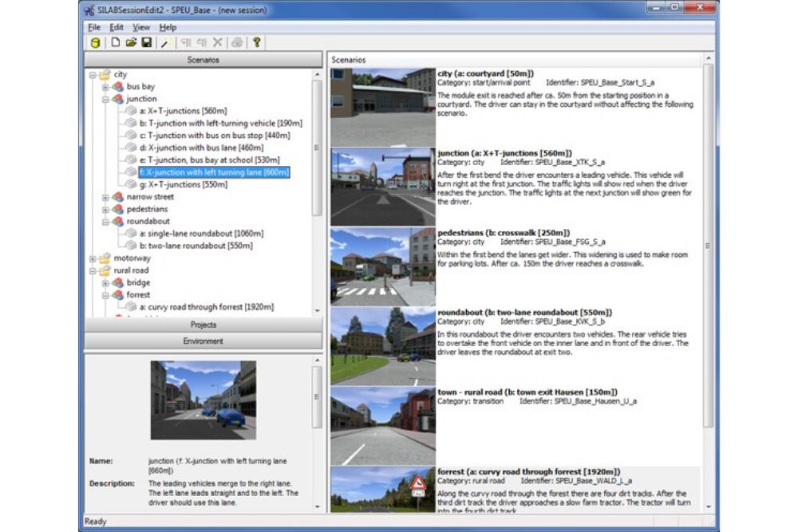The image size is (798, 532).
Task: Open the Environment panel
Action: click(x=203, y=341)
